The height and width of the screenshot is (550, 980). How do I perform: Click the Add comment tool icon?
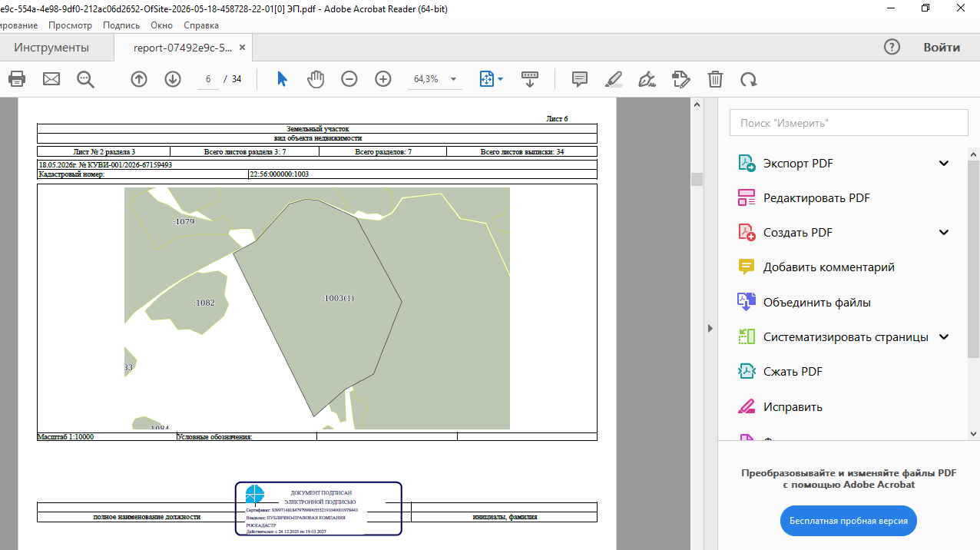[x=747, y=267]
